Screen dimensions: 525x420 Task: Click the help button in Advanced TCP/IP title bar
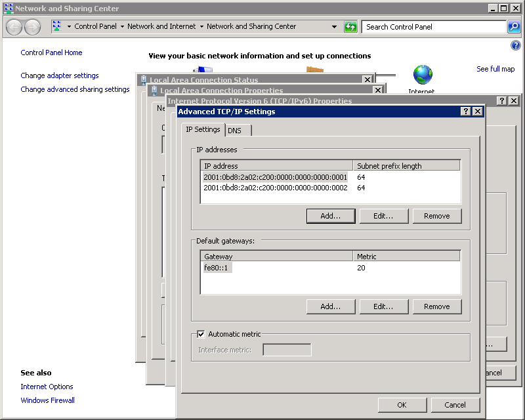tap(465, 112)
